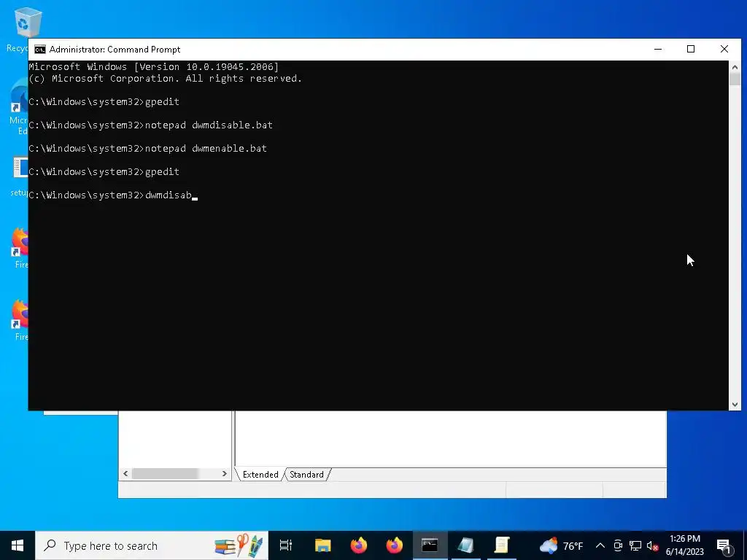Screen dimensions: 747x560
Task: Open network status tray icon
Action: tap(635, 545)
